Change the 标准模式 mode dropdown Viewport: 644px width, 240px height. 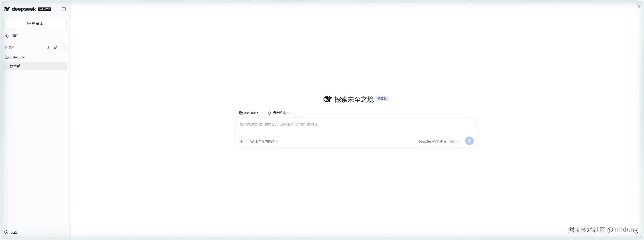[278, 113]
